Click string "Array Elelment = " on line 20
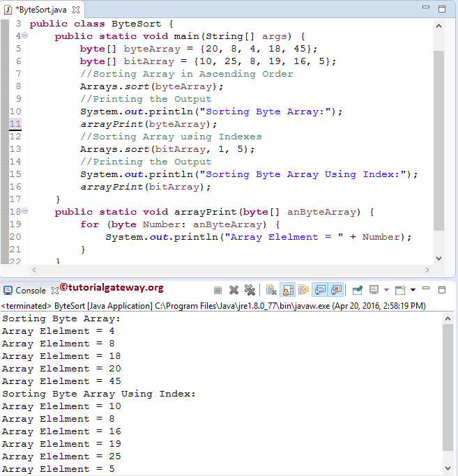This screenshot has width=458, height=476. click(x=284, y=237)
